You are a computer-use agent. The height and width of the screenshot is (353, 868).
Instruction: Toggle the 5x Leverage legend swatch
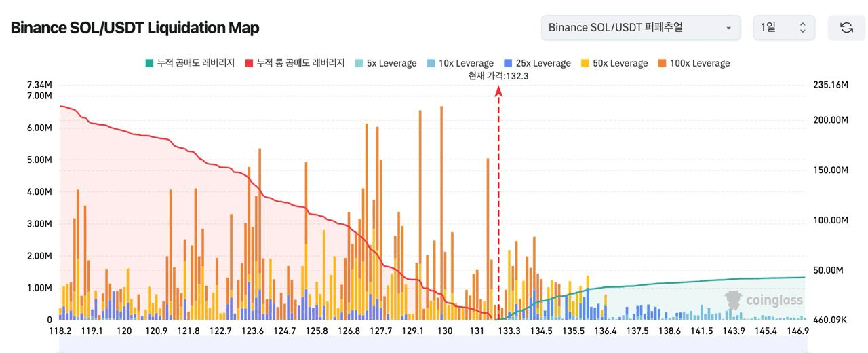click(359, 63)
